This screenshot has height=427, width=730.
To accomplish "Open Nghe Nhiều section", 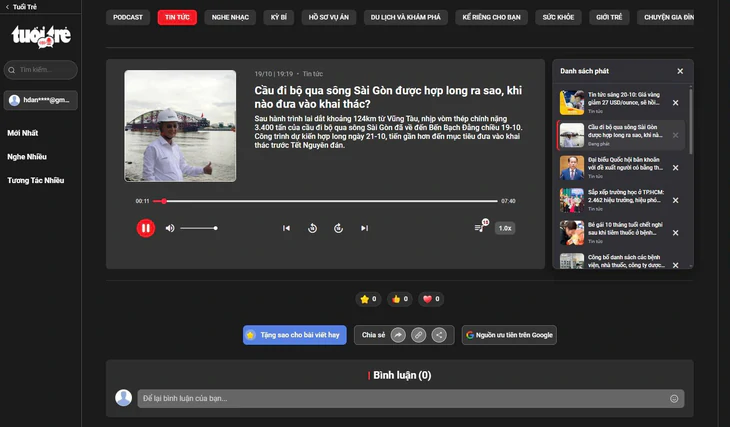I will (x=27, y=157).
